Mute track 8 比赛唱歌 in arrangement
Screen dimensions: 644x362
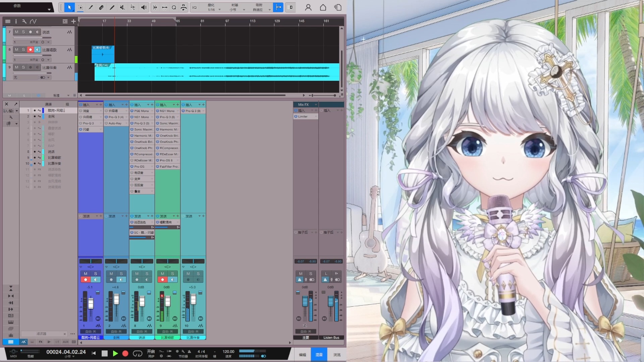(x=16, y=50)
